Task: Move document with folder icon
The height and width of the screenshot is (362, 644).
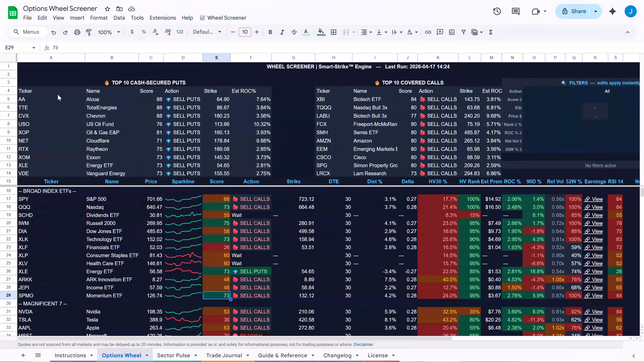Action: point(119,9)
